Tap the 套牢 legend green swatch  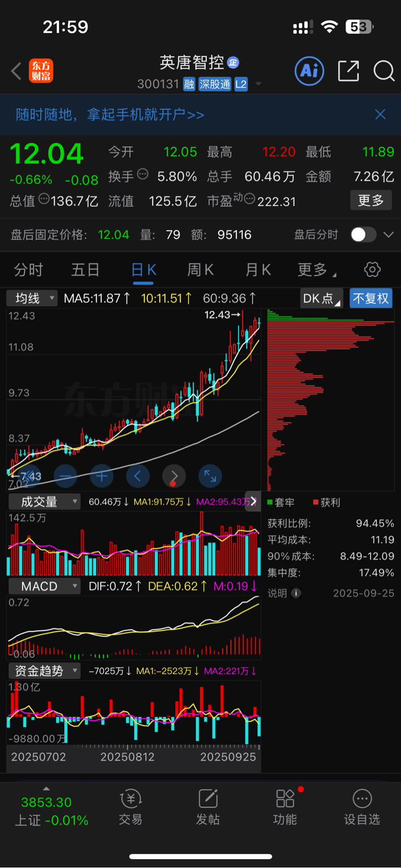coord(270,502)
